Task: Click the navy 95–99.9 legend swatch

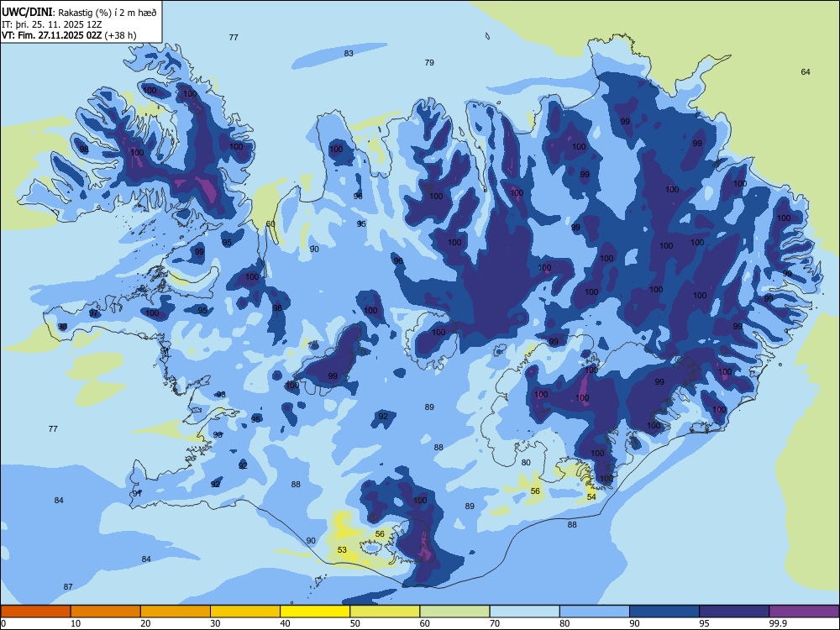Action: 734,612
